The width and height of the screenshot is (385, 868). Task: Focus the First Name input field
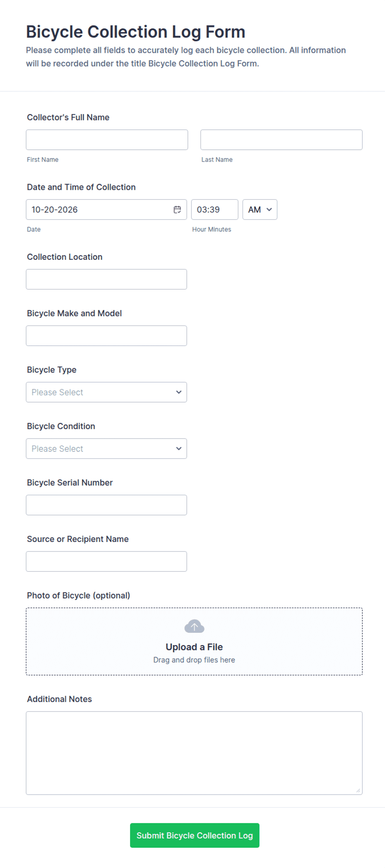[x=107, y=140]
